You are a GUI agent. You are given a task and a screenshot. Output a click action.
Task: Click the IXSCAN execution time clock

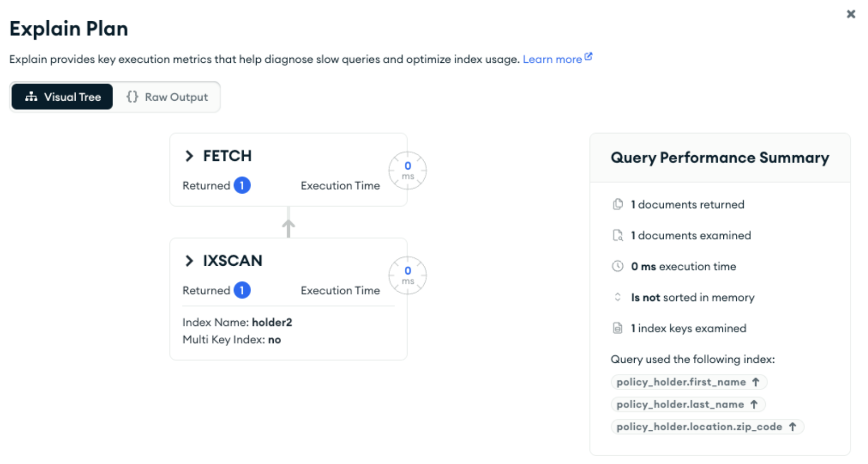pyautogui.click(x=408, y=275)
